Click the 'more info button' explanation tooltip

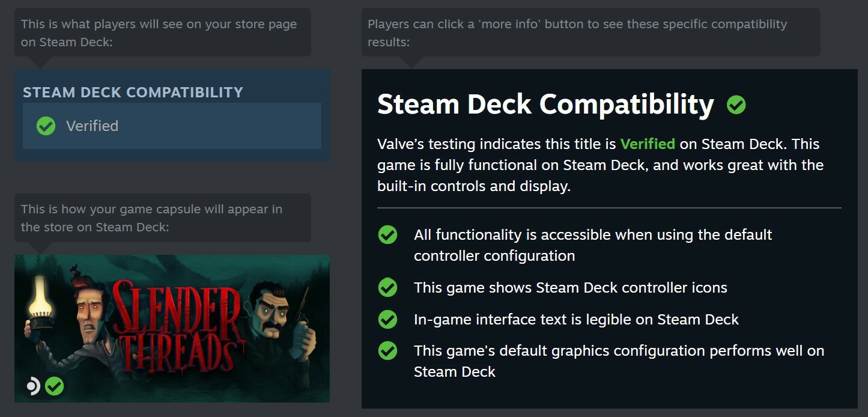pyautogui.click(x=590, y=32)
